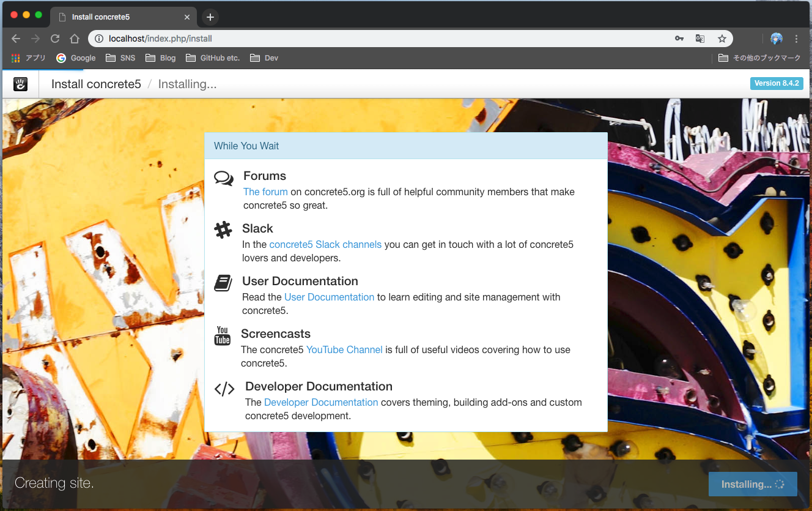812x511 pixels.
Task: Click the While You Wait panel header
Action: [406, 146]
